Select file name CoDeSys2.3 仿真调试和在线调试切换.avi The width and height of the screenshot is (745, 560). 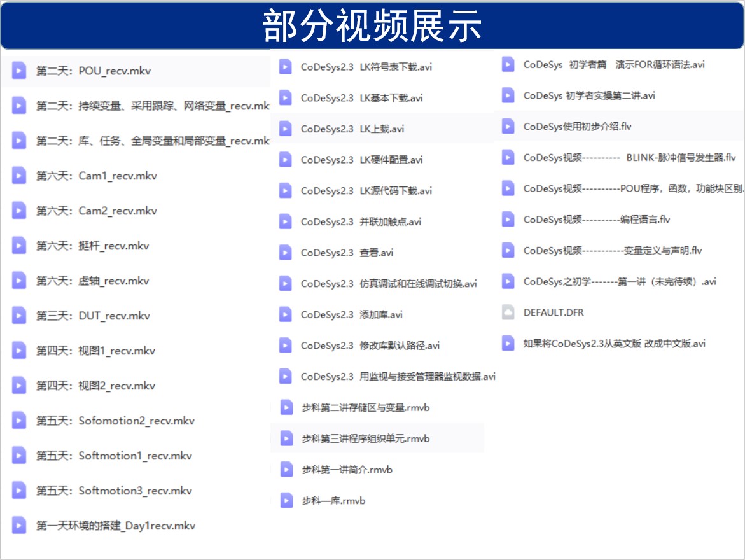coord(389,284)
